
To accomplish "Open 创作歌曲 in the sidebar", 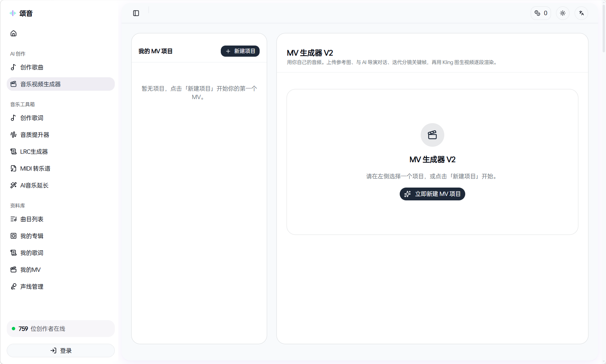I will click(61, 67).
